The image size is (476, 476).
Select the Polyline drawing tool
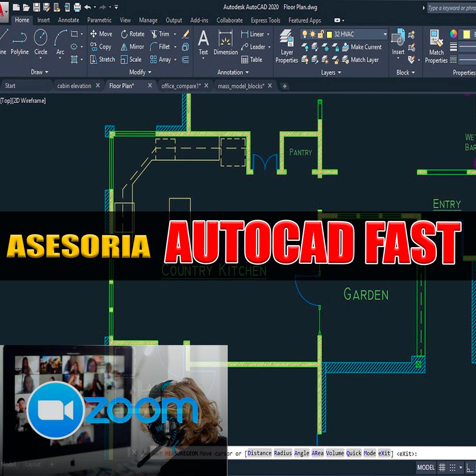click(x=19, y=43)
